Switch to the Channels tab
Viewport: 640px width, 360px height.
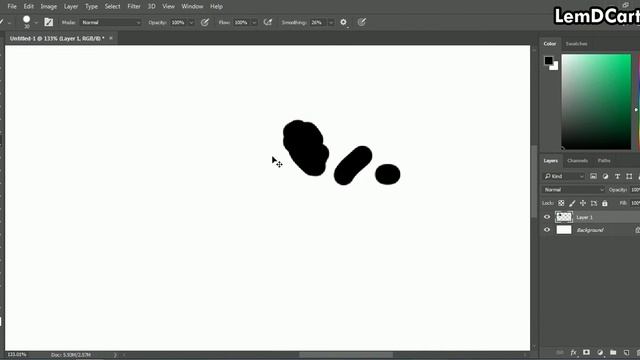[578, 161]
